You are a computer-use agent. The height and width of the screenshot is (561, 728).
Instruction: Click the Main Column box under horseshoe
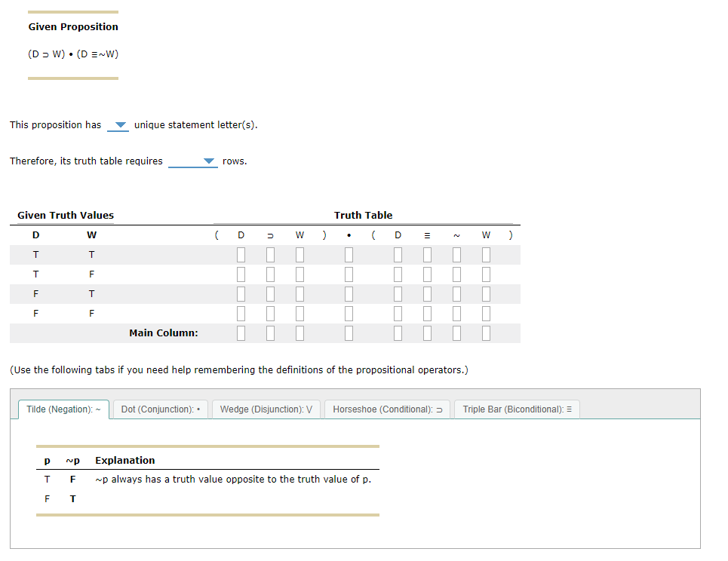point(270,333)
